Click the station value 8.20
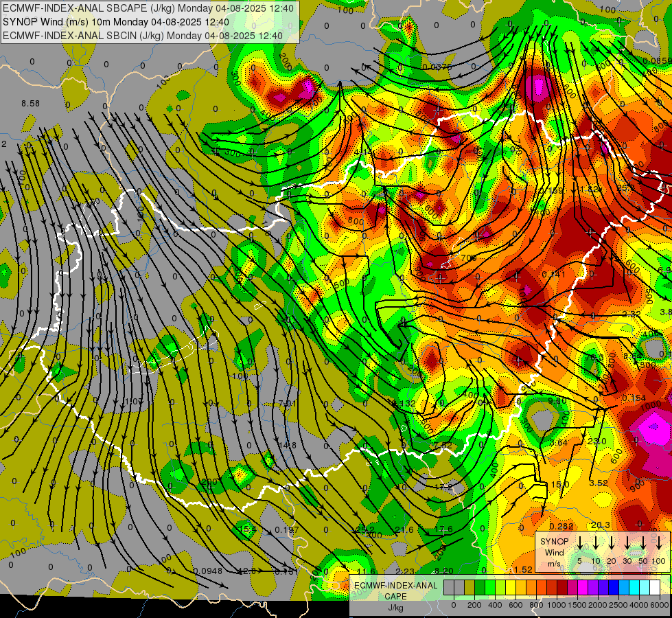The height and width of the screenshot is (618, 672). [444, 571]
